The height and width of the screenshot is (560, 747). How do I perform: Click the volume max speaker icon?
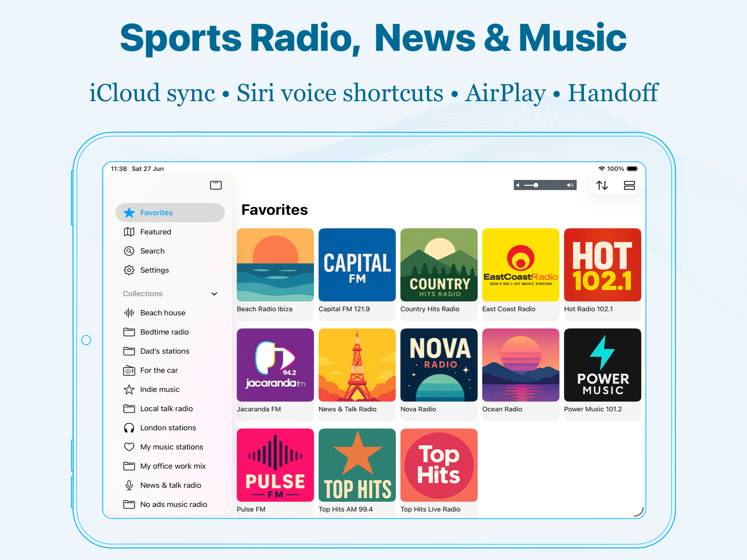(570, 185)
